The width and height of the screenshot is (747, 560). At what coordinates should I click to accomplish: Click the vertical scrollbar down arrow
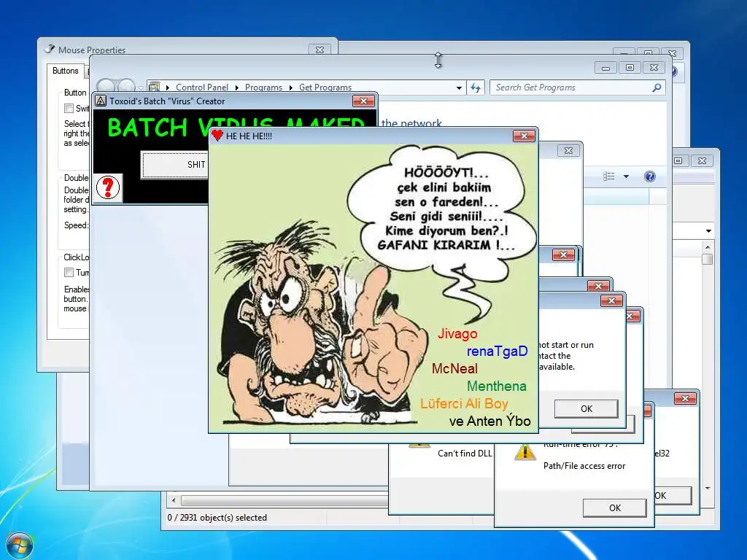[x=708, y=488]
